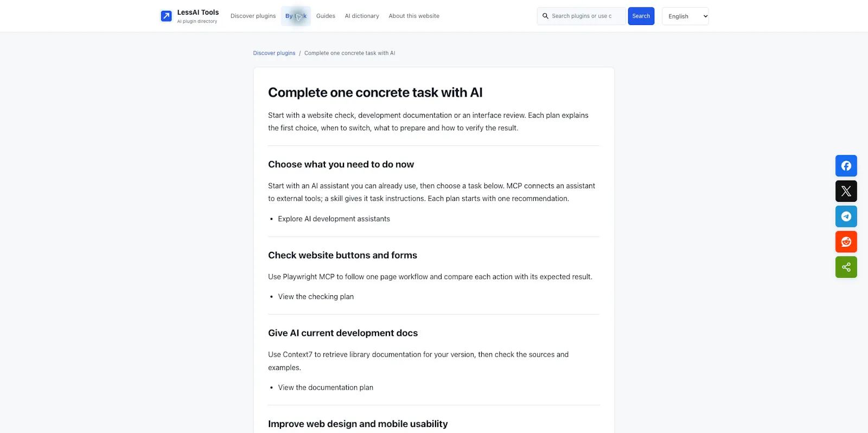Share page on Reddit
This screenshot has width=868, height=433.
846,242
